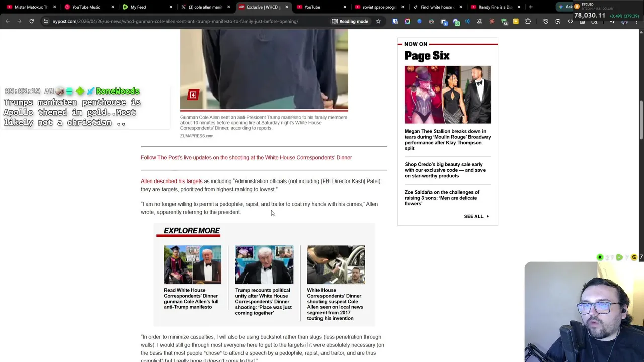Click the Megan Thee Stallion Page Six photo
The image size is (644, 362).
click(x=448, y=95)
